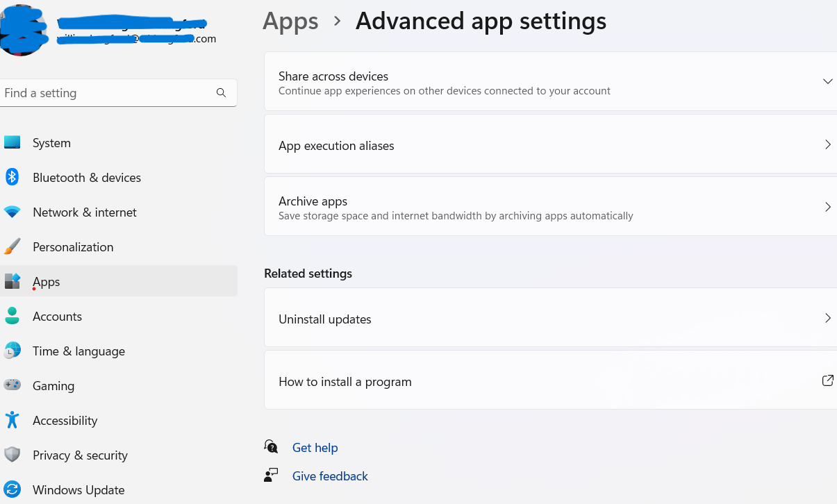This screenshot has width=837, height=504.
Task: Click the Bluetooth icon in sidebar
Action: [x=12, y=177]
